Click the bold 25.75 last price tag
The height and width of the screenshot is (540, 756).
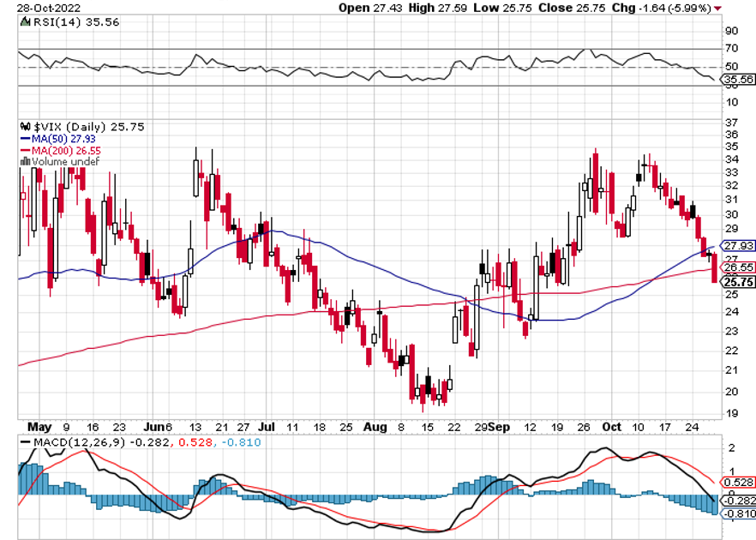(737, 280)
